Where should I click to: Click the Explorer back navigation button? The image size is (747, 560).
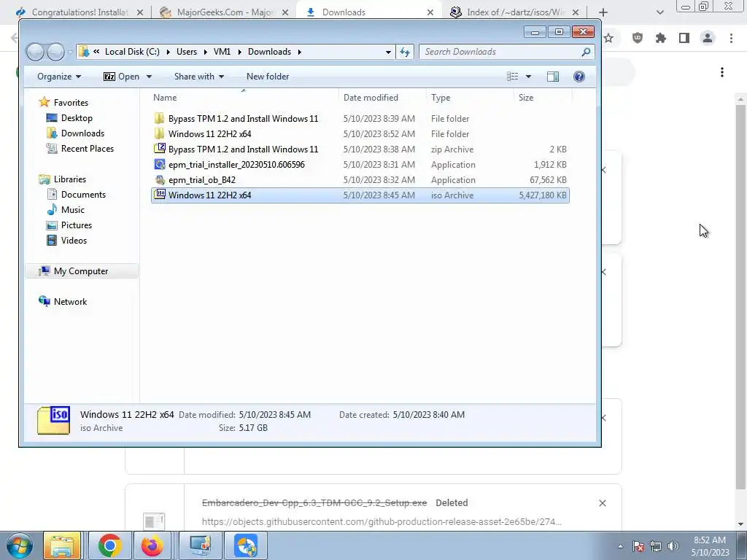pos(35,52)
